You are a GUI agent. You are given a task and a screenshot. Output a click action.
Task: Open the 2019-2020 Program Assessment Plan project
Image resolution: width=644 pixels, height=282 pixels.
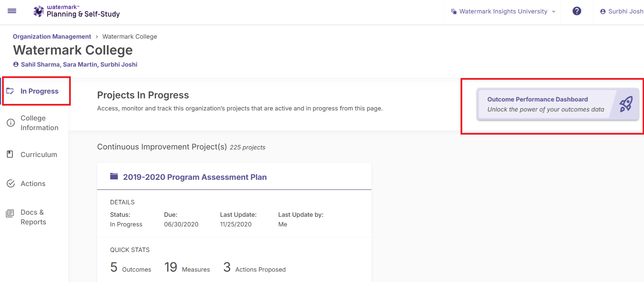[195, 177]
